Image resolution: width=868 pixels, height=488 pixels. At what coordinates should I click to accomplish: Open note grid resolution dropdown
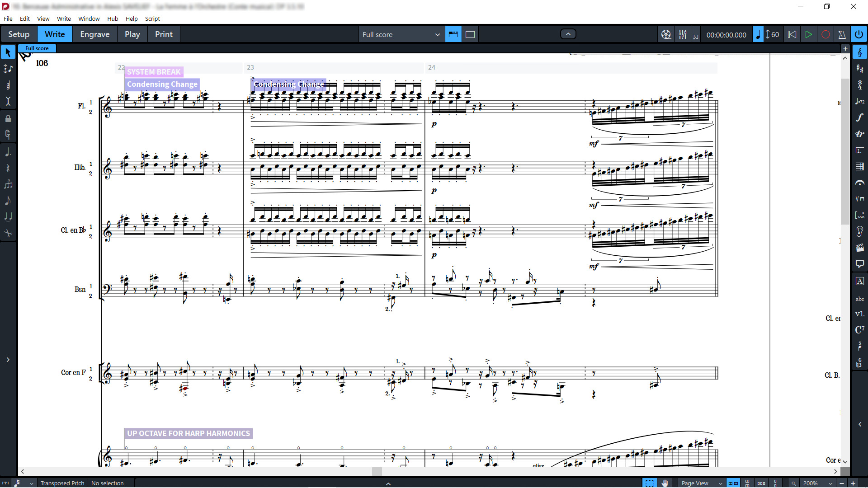point(24,483)
